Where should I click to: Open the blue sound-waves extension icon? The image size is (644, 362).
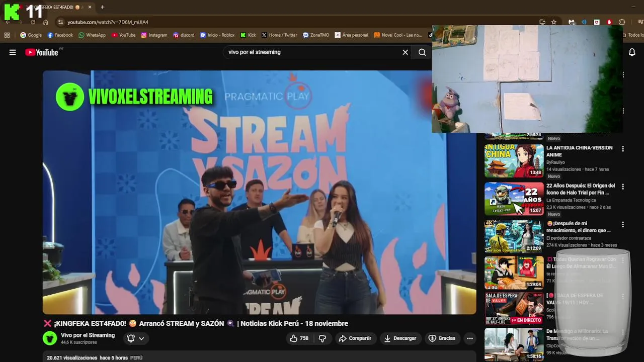[x=584, y=22]
